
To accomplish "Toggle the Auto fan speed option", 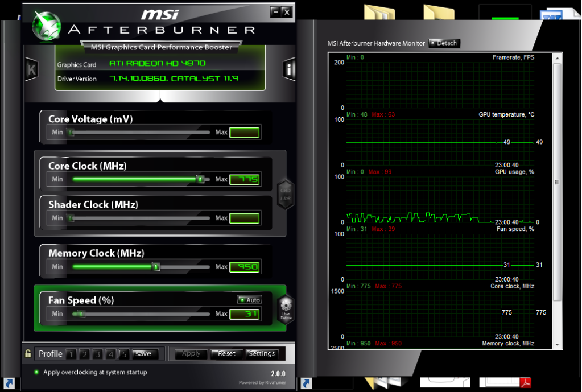I will (x=250, y=300).
